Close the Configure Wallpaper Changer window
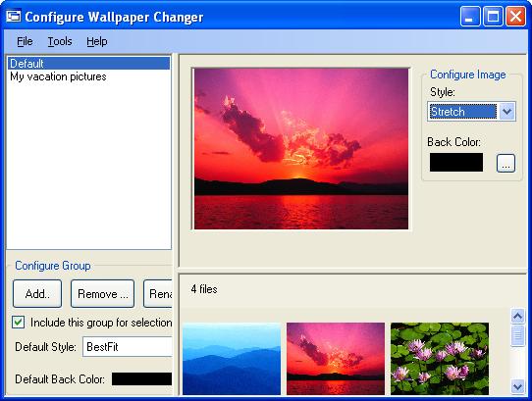The image size is (532, 401). (515, 16)
